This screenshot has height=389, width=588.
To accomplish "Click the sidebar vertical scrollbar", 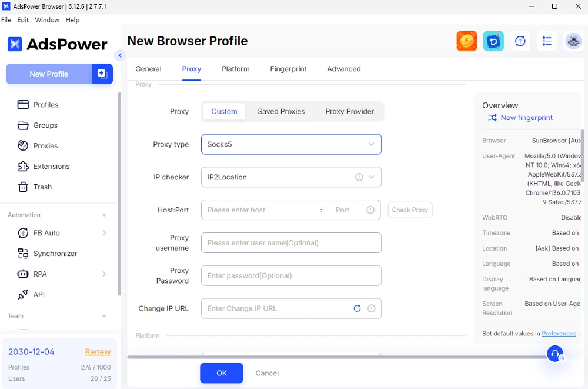I will point(119,194).
